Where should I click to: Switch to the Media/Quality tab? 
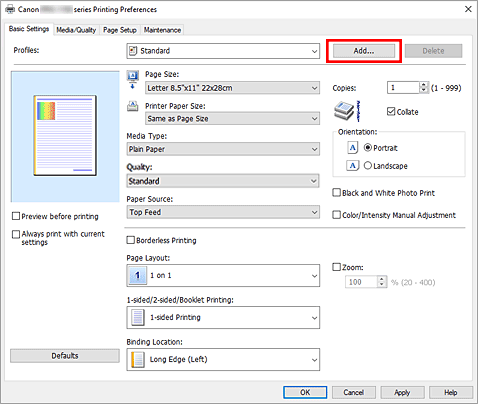(76, 30)
